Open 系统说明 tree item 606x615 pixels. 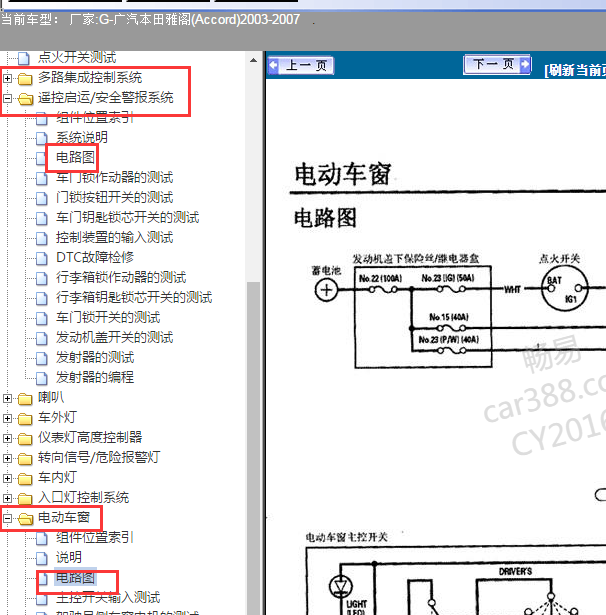[x=82, y=137]
